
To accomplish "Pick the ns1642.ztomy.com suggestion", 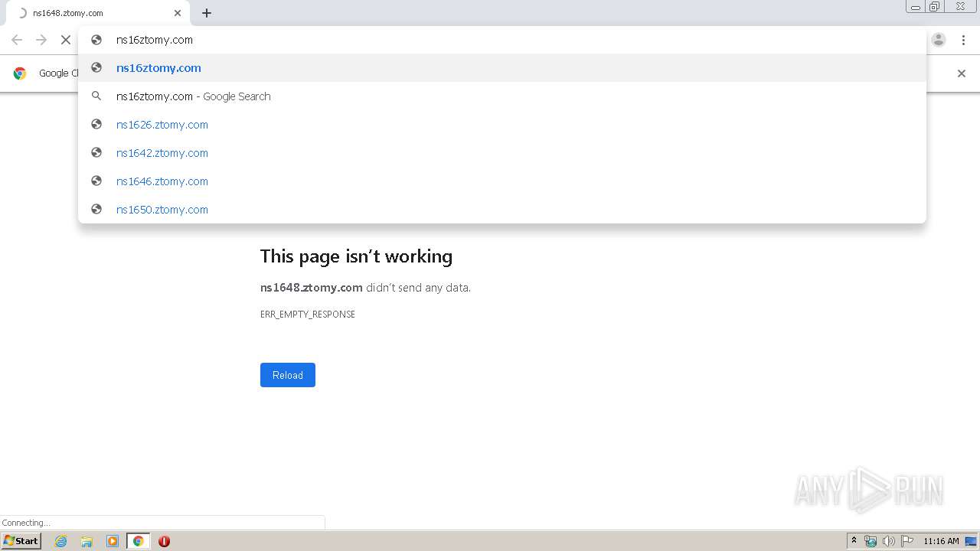I will pyautogui.click(x=502, y=153).
